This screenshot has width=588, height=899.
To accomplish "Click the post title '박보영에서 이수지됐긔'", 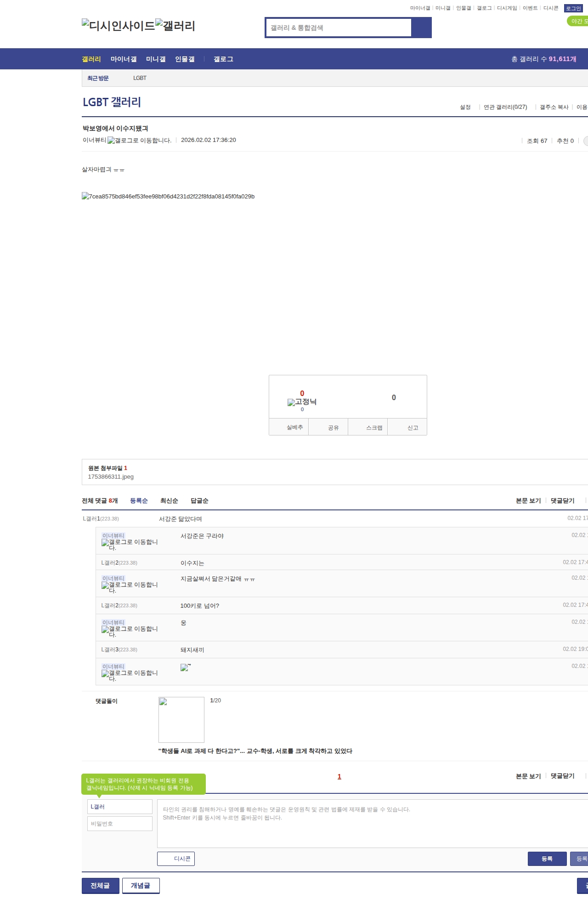I will 115,129.
